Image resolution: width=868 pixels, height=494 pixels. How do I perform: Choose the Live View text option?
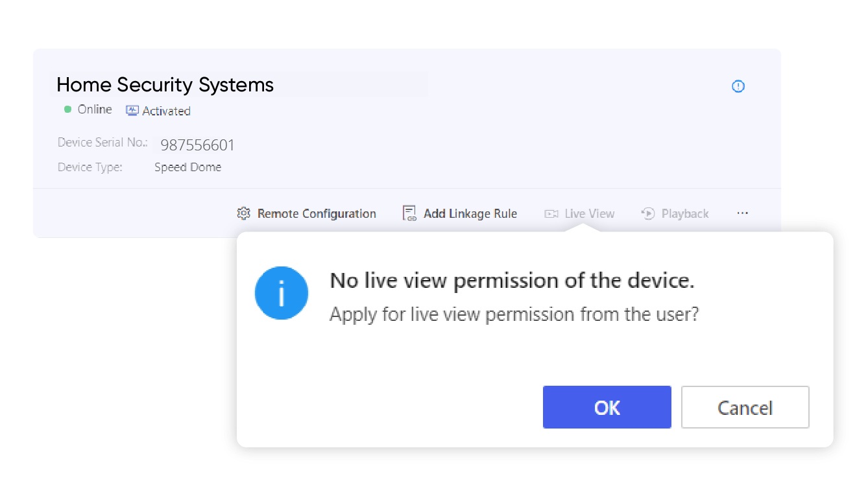tap(590, 214)
